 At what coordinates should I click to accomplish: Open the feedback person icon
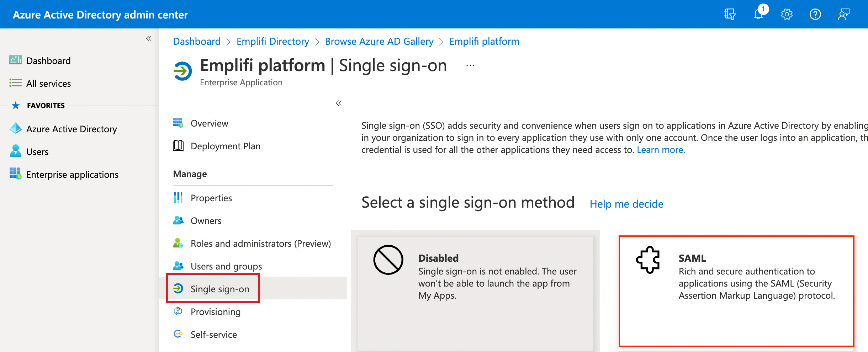pyautogui.click(x=843, y=15)
